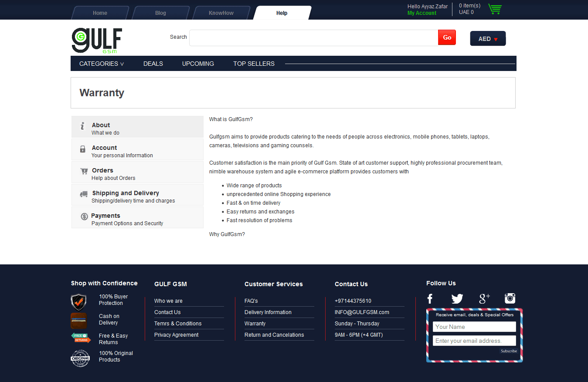
Task: Click the Hello Ayyaz Zafar greeting
Action: tap(428, 7)
